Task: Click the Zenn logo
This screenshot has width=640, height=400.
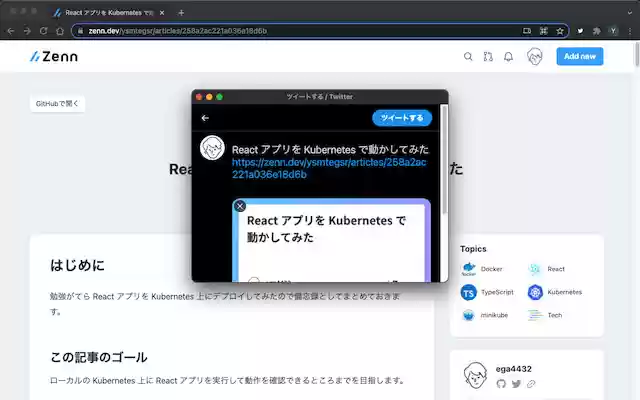Action: coord(54,56)
